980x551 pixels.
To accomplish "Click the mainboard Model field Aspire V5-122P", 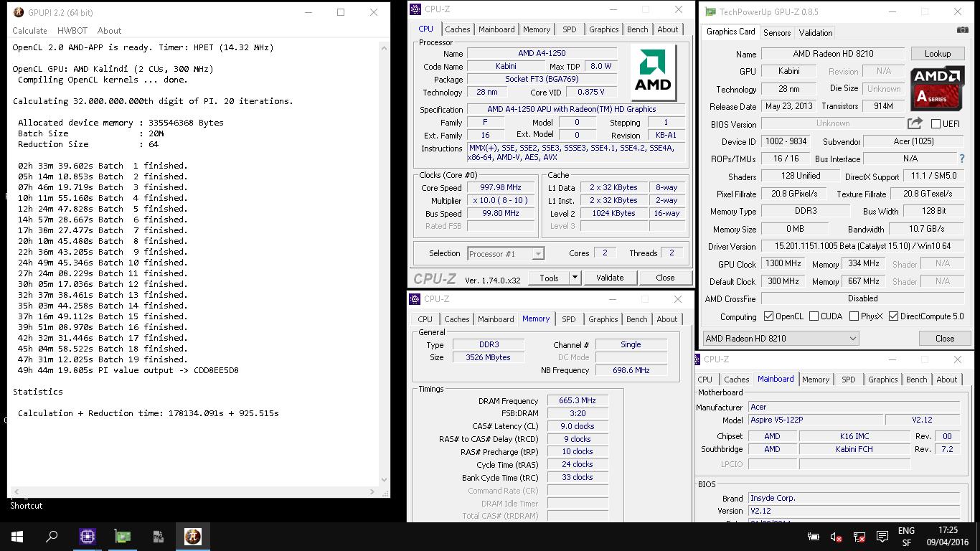I will coord(815,420).
